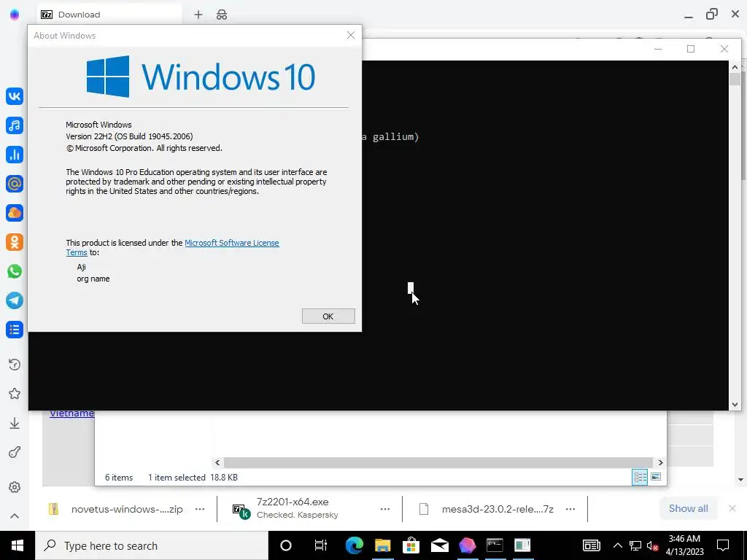
Task: Open the downloaded mesa3d-23.0.2 7z file
Action: 487,509
